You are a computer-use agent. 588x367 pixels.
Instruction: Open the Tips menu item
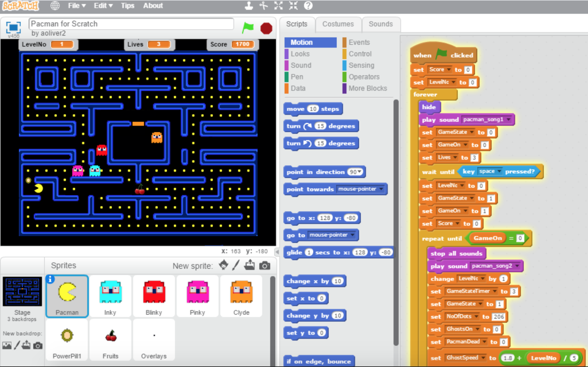[x=127, y=6]
